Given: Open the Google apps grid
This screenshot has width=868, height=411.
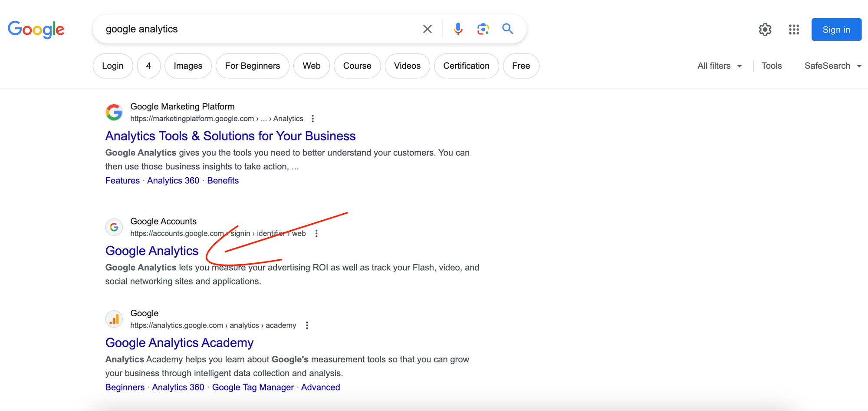Looking at the screenshot, I should click(x=794, y=30).
